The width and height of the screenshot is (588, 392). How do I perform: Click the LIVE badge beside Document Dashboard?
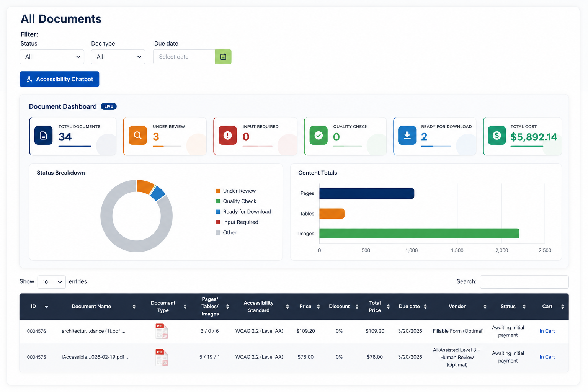(x=109, y=106)
